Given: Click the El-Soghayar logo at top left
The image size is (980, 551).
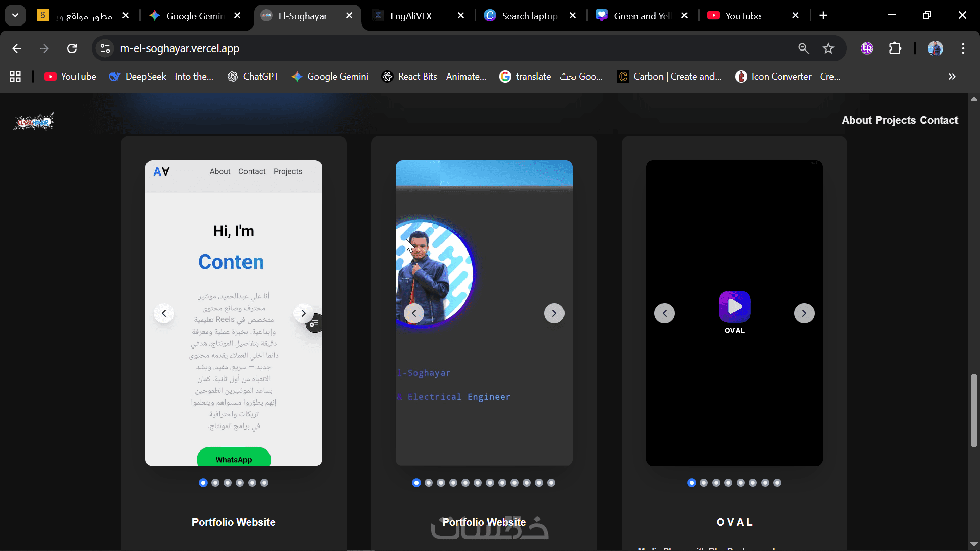Looking at the screenshot, I should click(34, 121).
